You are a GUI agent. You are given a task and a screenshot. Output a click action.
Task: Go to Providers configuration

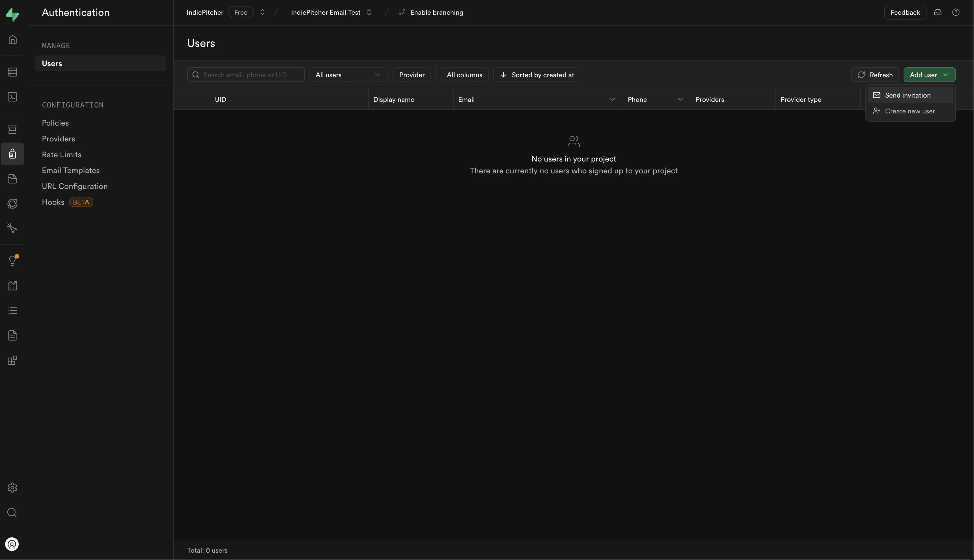(59, 139)
